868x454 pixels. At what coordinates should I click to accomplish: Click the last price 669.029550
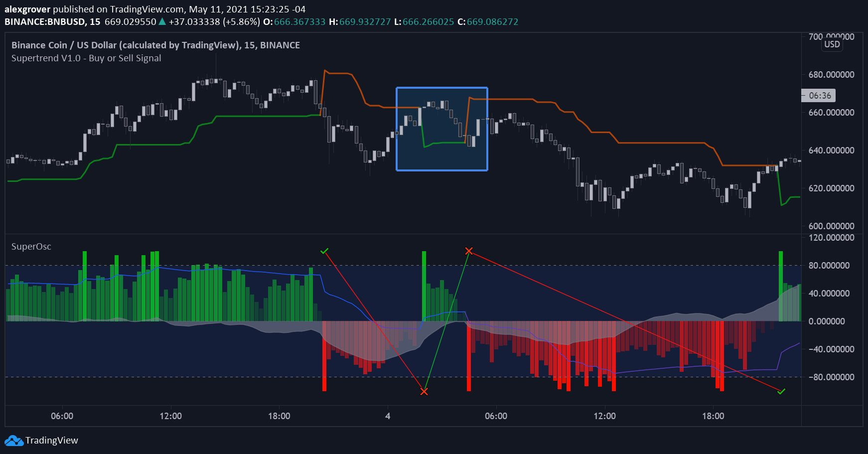pos(131,21)
